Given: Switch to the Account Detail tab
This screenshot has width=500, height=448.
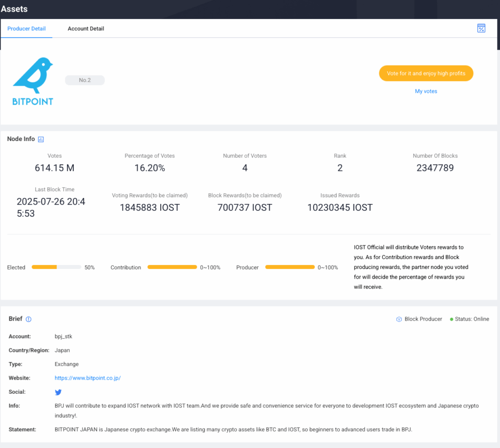Looking at the screenshot, I should (x=86, y=29).
